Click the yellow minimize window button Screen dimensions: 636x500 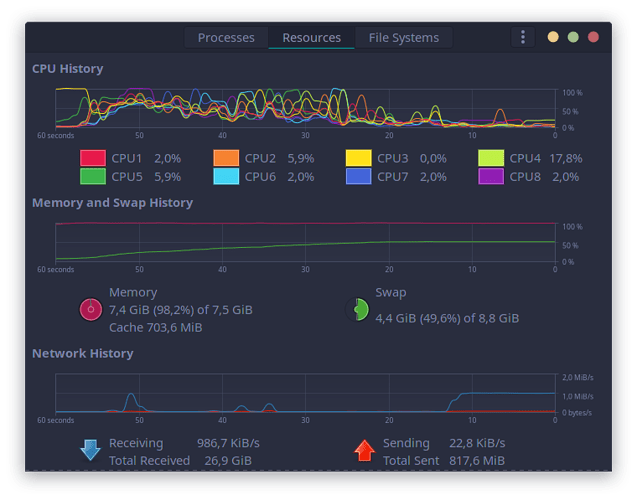(x=553, y=37)
